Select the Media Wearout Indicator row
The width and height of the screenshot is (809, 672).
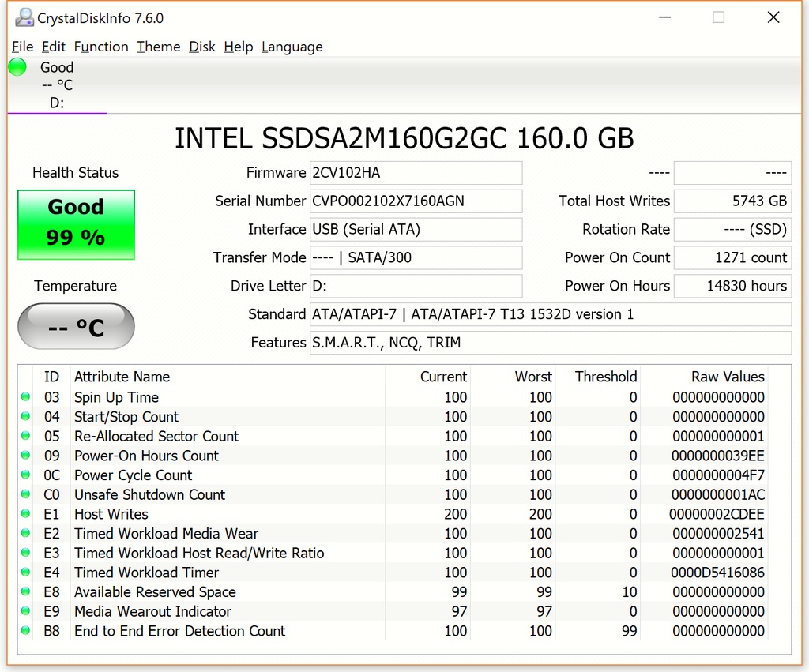pyautogui.click(x=393, y=611)
